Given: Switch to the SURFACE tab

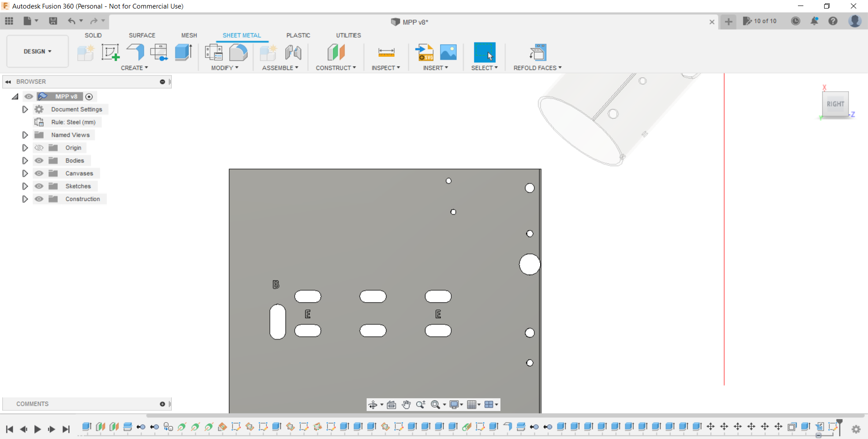Looking at the screenshot, I should point(142,35).
